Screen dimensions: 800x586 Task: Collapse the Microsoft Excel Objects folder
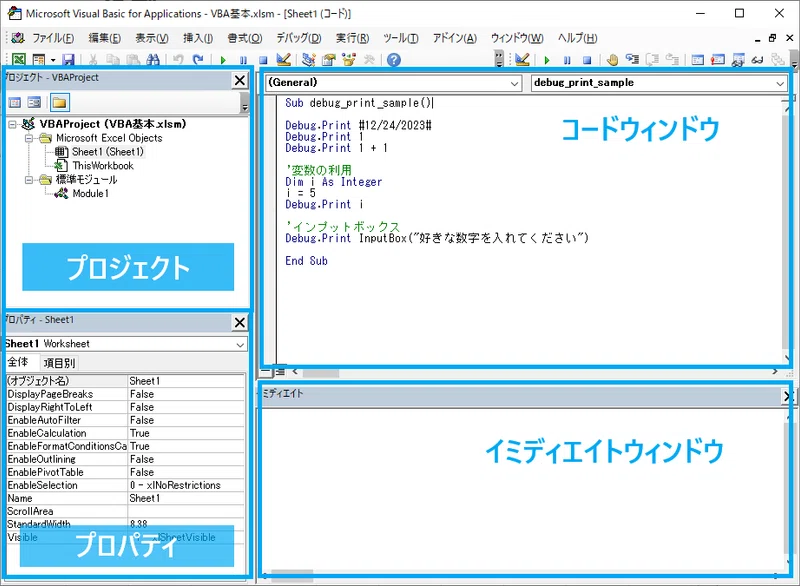[29, 138]
